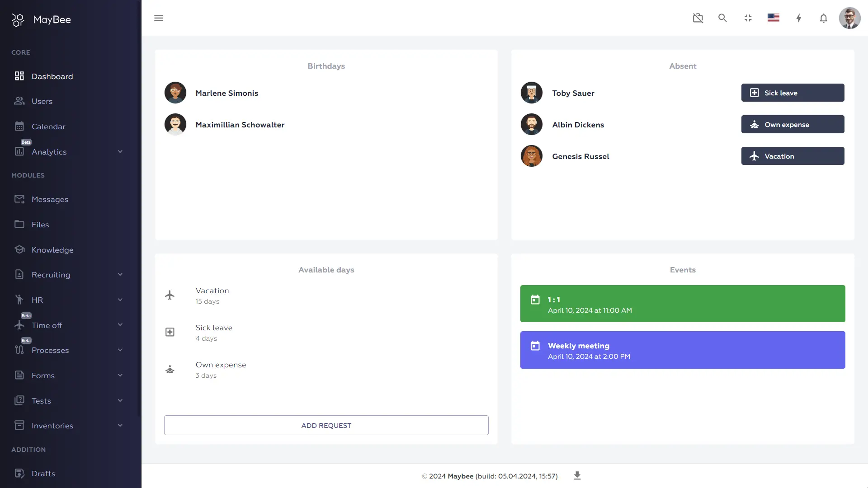Click the download icon in the footer
Viewport: 868px width, 488px height.
tap(577, 476)
